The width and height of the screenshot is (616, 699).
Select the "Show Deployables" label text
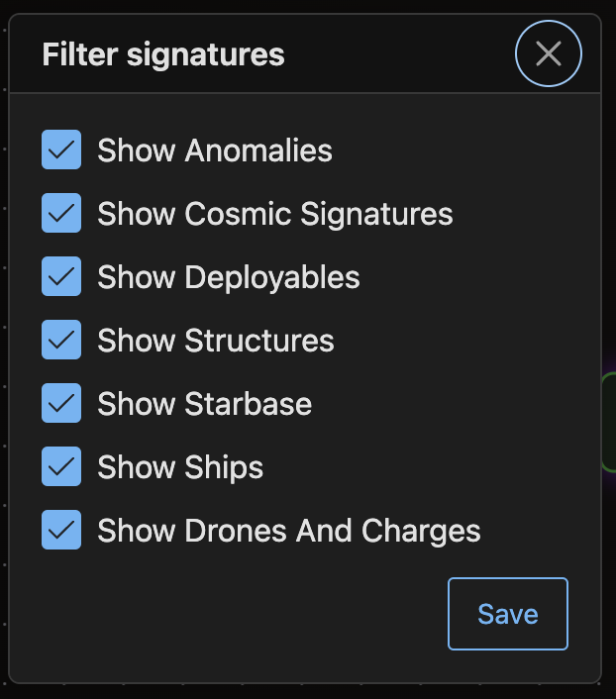[228, 277]
